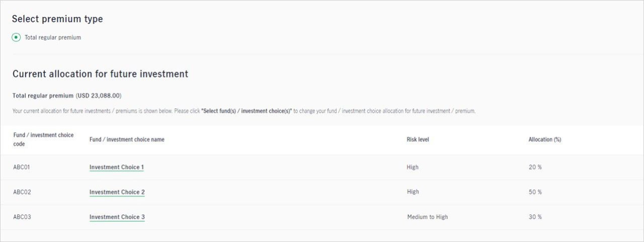This screenshot has width=644, height=242.
Task: Click the Fund / investment choice code header
Action: click(x=43, y=139)
